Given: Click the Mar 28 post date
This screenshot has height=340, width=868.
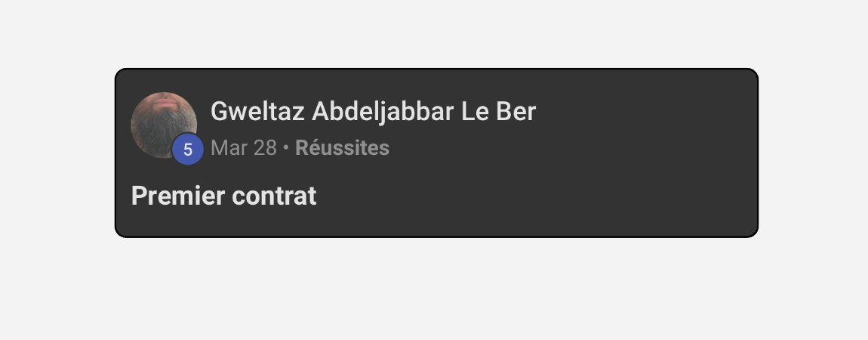Looking at the screenshot, I should [244, 148].
